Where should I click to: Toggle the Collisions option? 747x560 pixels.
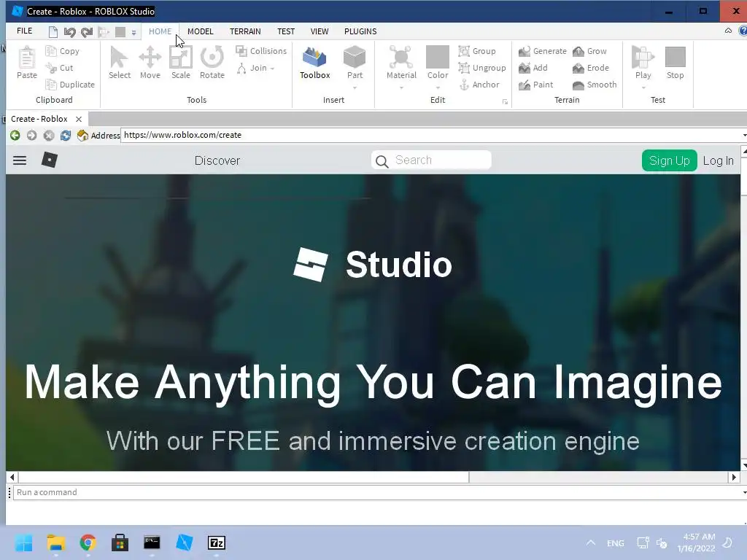tap(261, 51)
